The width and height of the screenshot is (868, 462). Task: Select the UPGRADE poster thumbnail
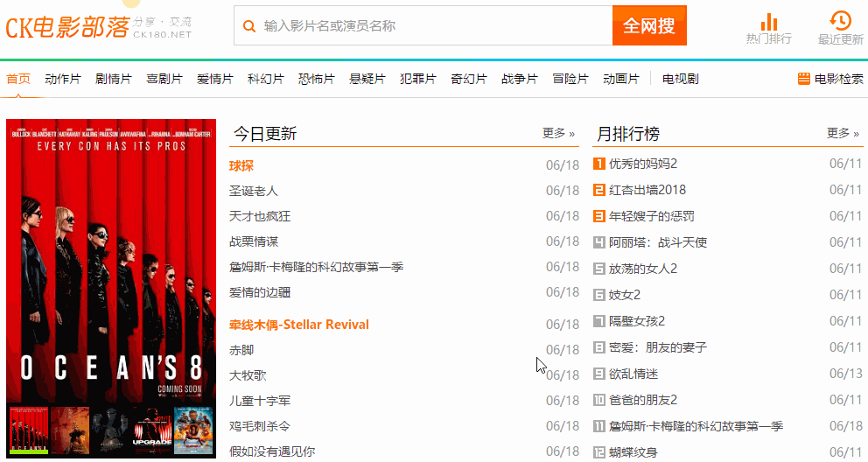[152, 430]
